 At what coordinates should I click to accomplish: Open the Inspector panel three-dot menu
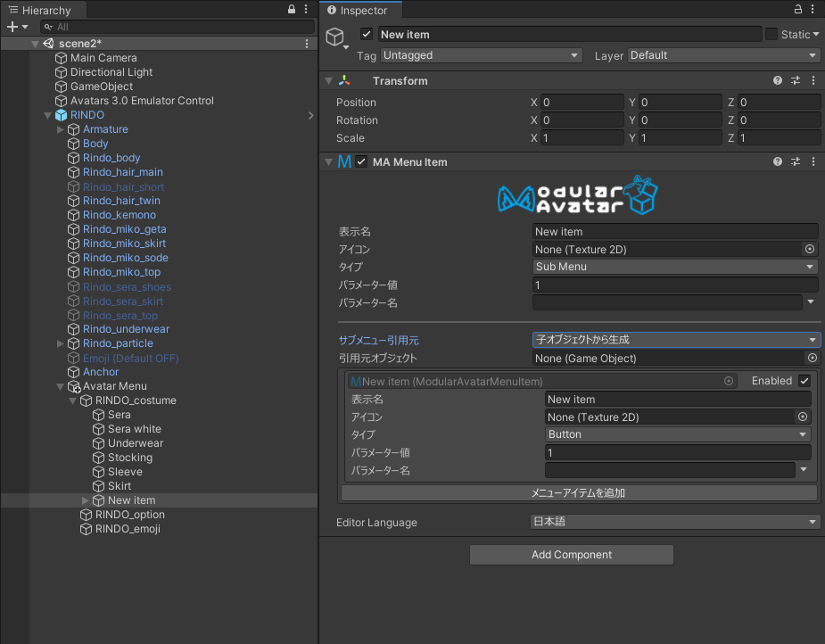pos(813,9)
